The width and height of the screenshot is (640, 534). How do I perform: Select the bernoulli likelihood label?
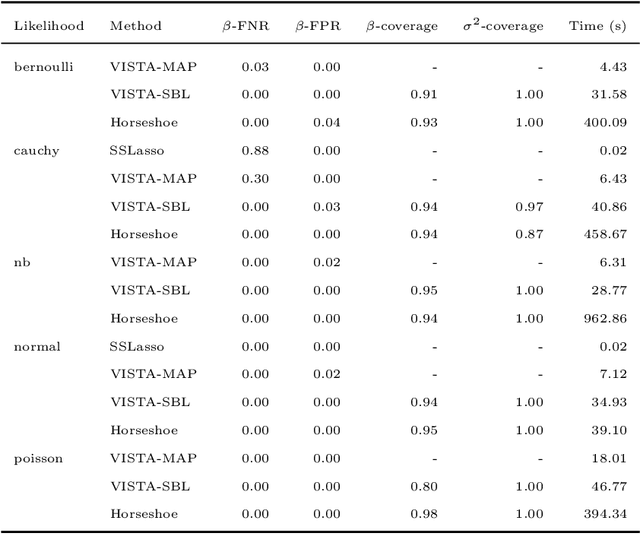40,67
